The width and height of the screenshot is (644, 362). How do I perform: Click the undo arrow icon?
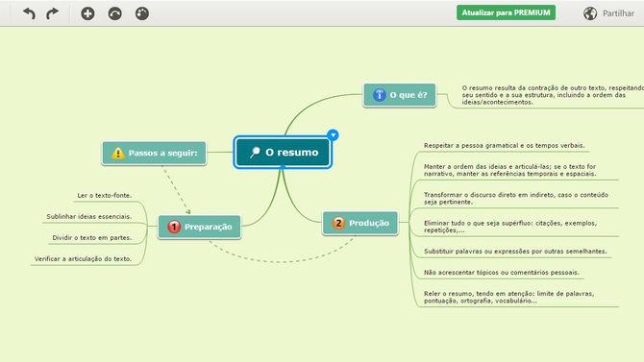[x=29, y=13]
